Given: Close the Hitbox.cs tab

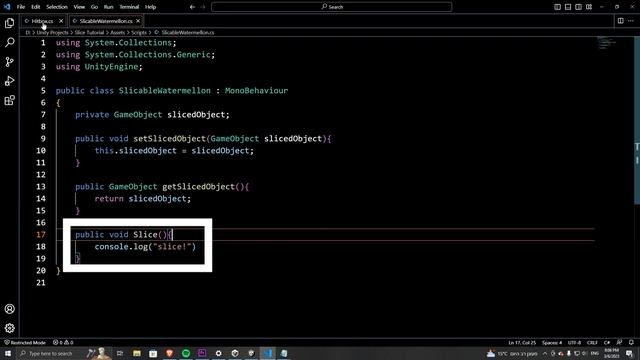Looking at the screenshot, I should (x=61, y=21).
